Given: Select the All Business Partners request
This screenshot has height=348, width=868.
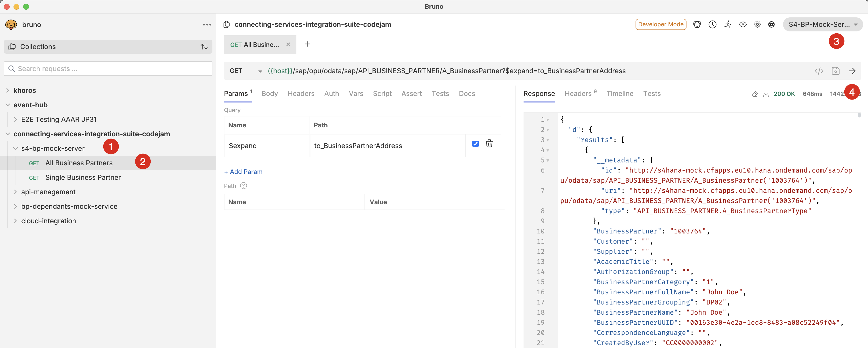Looking at the screenshot, I should coord(108,163).
